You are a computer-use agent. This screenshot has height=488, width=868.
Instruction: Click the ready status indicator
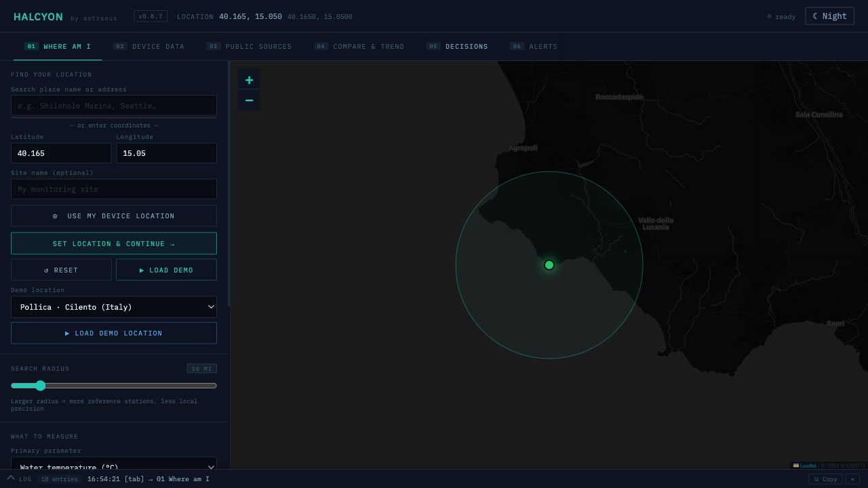781,16
